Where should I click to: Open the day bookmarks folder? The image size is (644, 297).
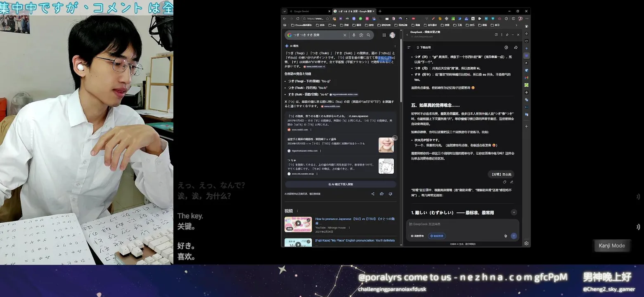(x=332, y=25)
